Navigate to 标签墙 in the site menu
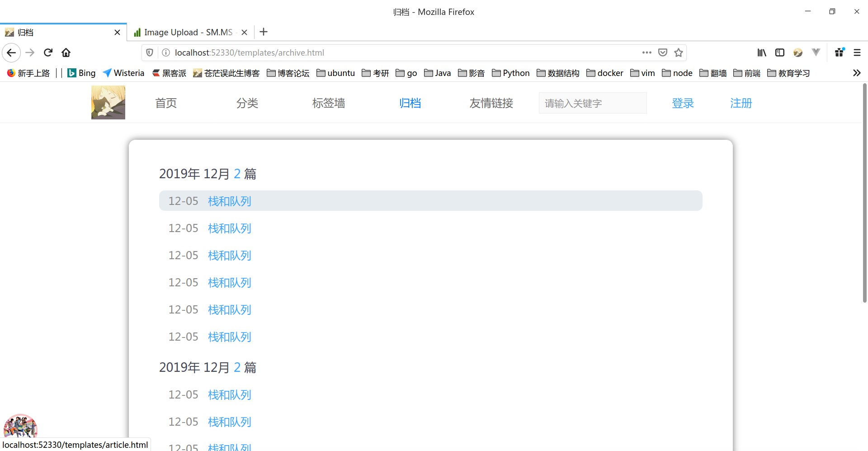868x451 pixels. pyautogui.click(x=329, y=103)
